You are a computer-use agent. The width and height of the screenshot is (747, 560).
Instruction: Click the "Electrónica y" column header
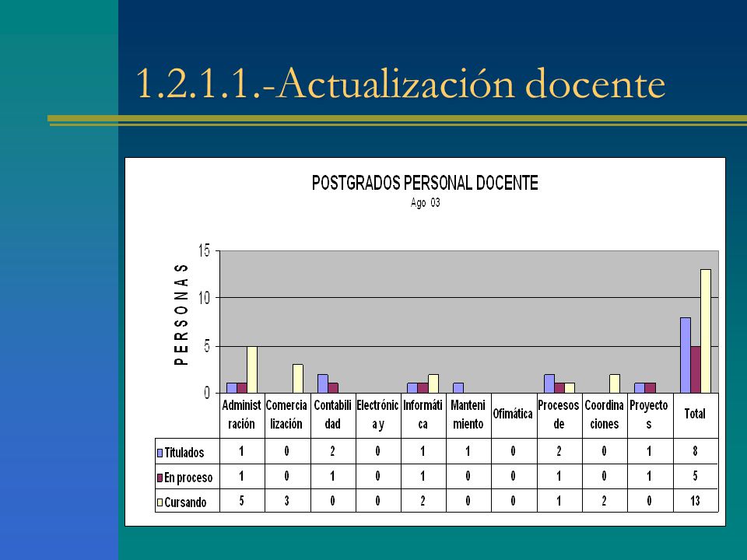pyautogui.click(x=377, y=415)
